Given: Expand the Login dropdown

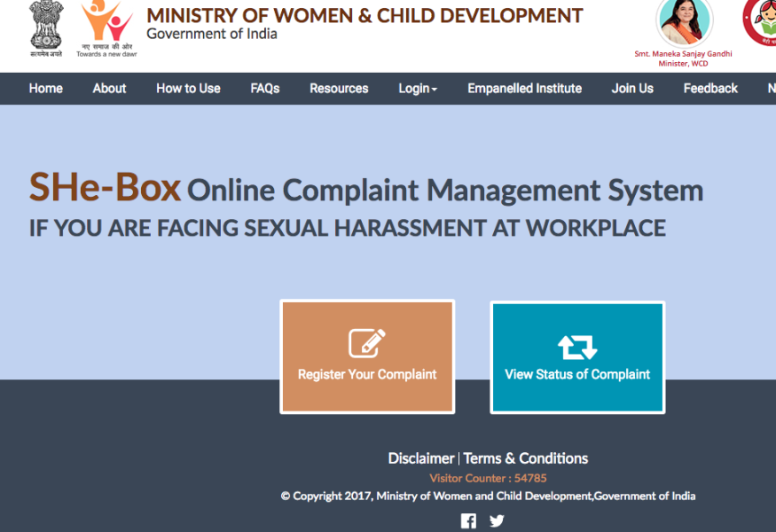Looking at the screenshot, I should 418,89.
